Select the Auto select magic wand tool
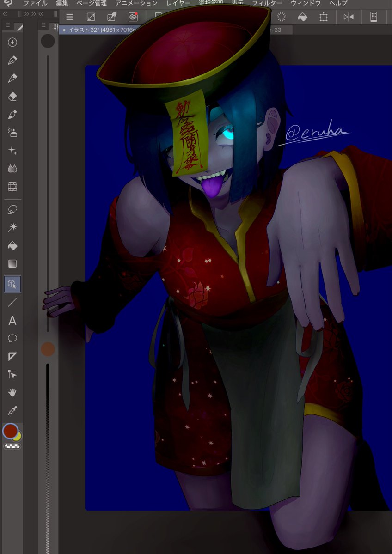 [x=12, y=227]
